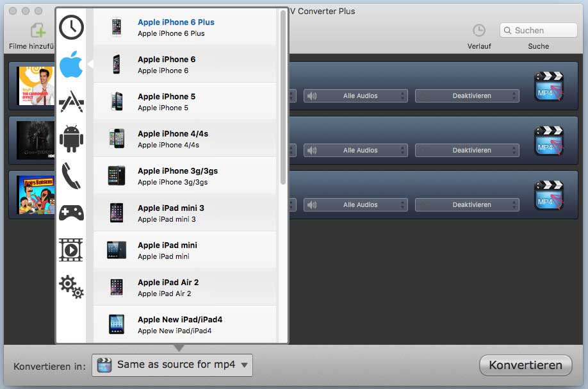Click the Apple iPhone 6 Plus device image

pos(117,28)
